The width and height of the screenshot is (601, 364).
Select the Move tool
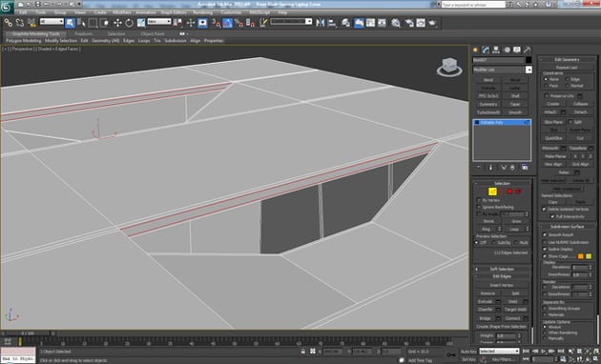click(x=117, y=23)
